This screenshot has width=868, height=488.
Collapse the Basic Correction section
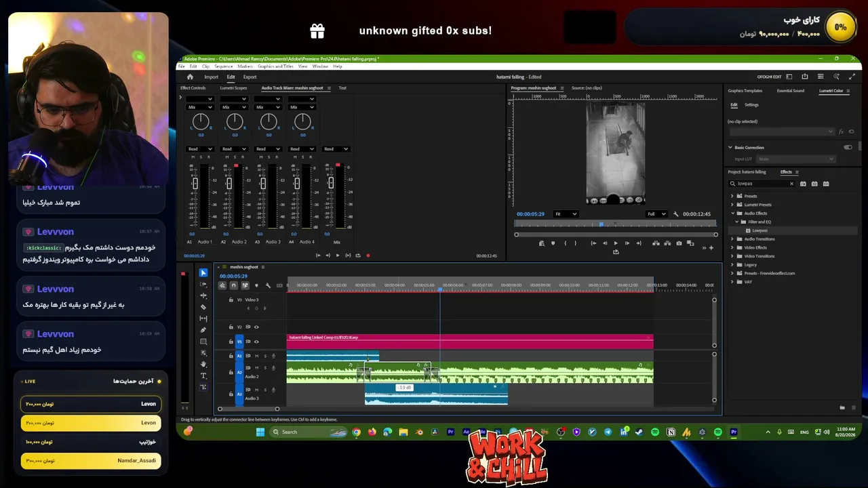pos(730,147)
